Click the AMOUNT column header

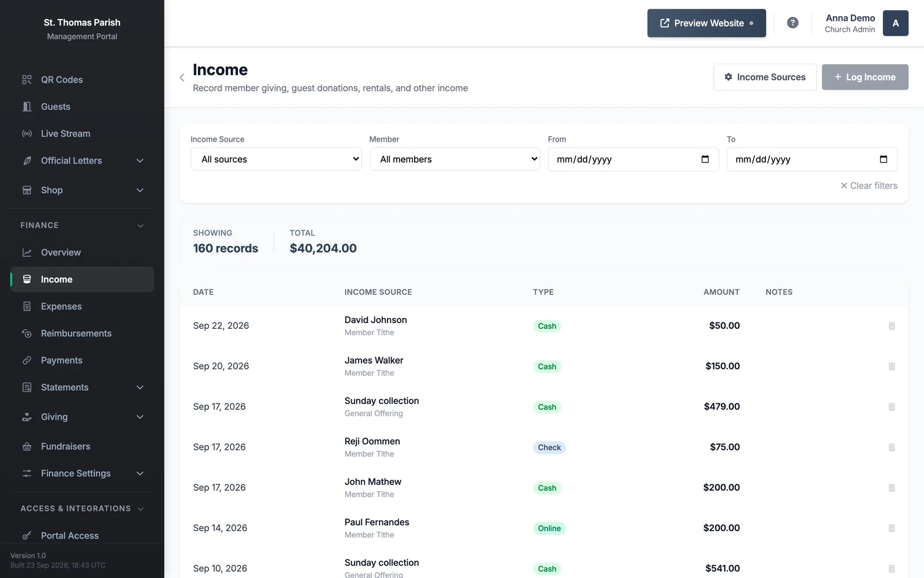tap(721, 292)
